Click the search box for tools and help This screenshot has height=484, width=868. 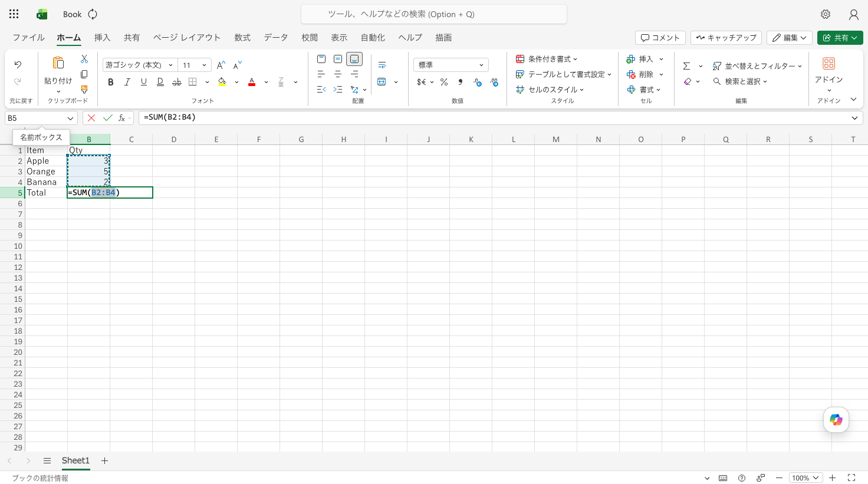[x=434, y=14]
